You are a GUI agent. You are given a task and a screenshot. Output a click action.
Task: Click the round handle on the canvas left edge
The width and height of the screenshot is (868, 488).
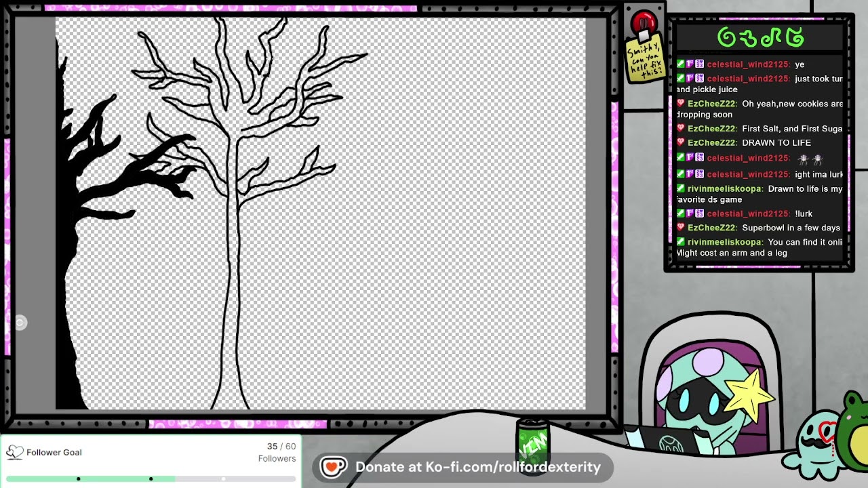(20, 323)
